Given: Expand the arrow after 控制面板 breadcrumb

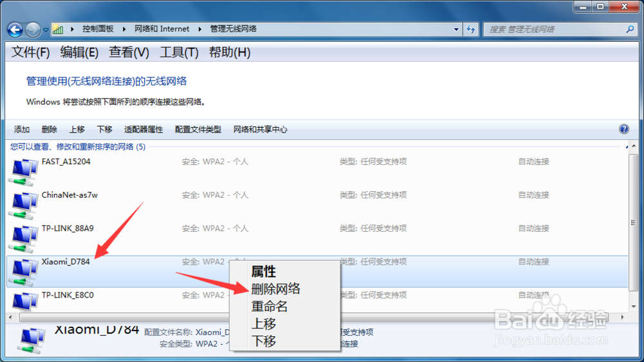Looking at the screenshot, I should point(124,29).
